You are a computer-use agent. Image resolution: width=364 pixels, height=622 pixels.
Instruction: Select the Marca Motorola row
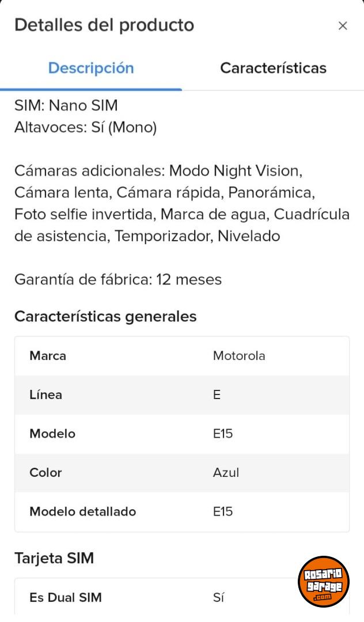pyautogui.click(x=181, y=356)
